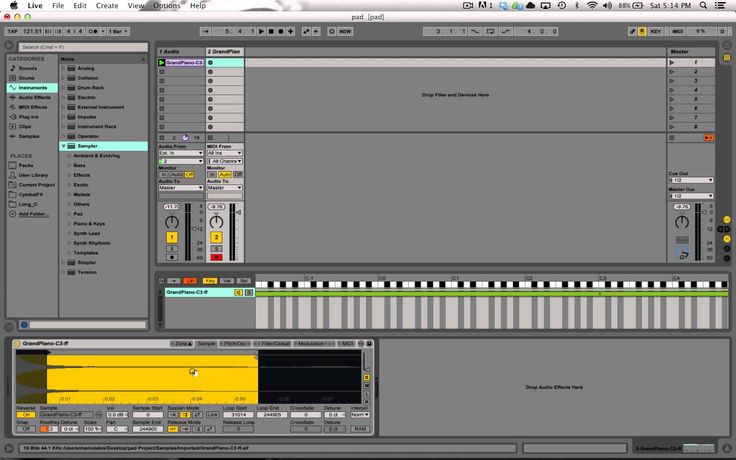This screenshot has height=460, width=736.
Task: Click the Wi-Fi status icon
Action: (592, 6)
